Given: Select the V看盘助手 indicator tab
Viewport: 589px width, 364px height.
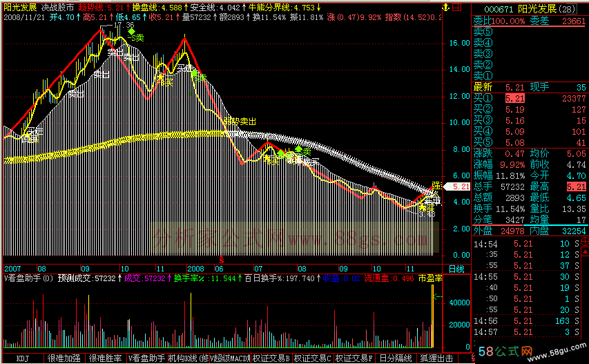Looking at the screenshot, I should click(146, 358).
